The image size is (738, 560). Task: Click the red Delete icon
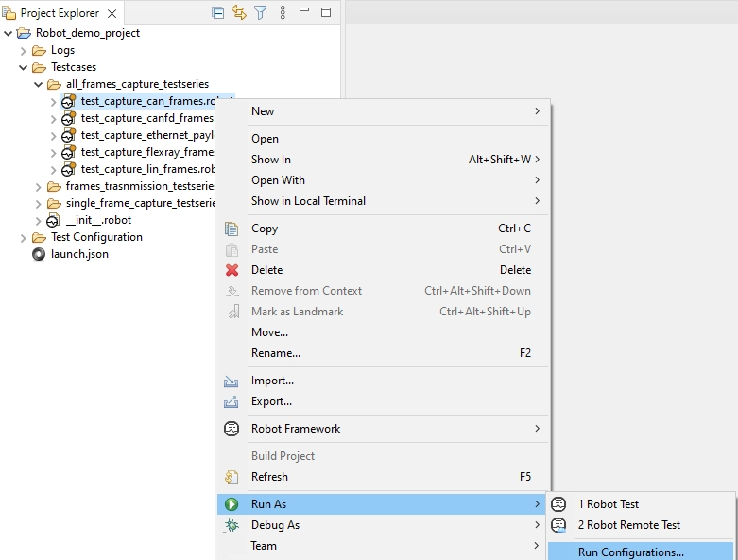[232, 270]
